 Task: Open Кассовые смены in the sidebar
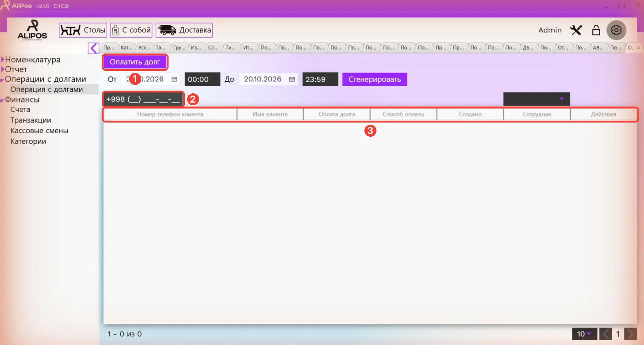(x=39, y=130)
